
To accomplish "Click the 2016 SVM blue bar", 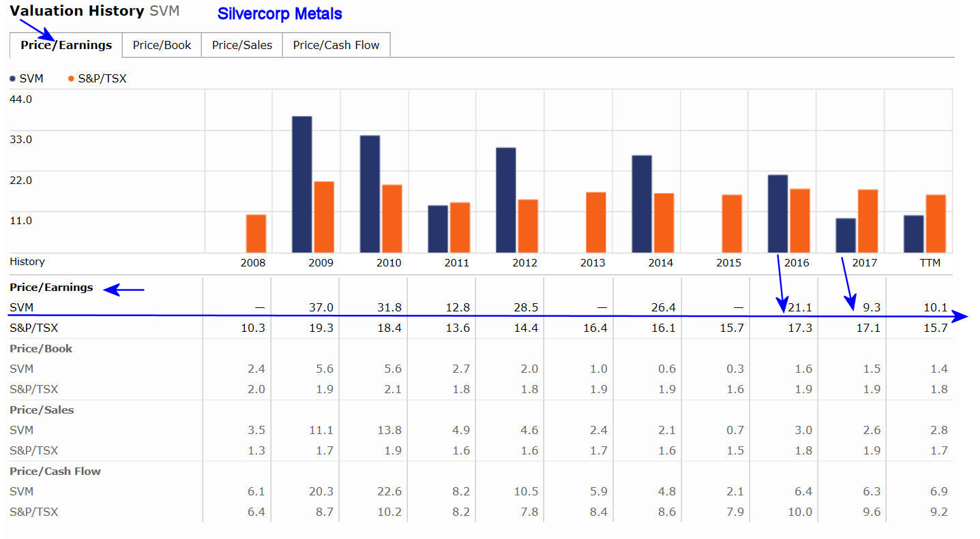I will point(777,214).
